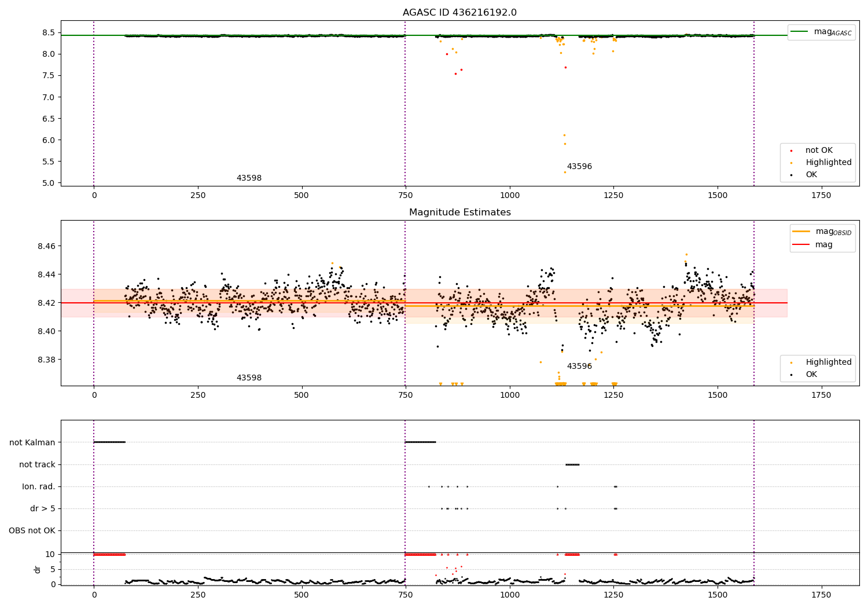Click the "not Kalman" row label

coord(32,443)
